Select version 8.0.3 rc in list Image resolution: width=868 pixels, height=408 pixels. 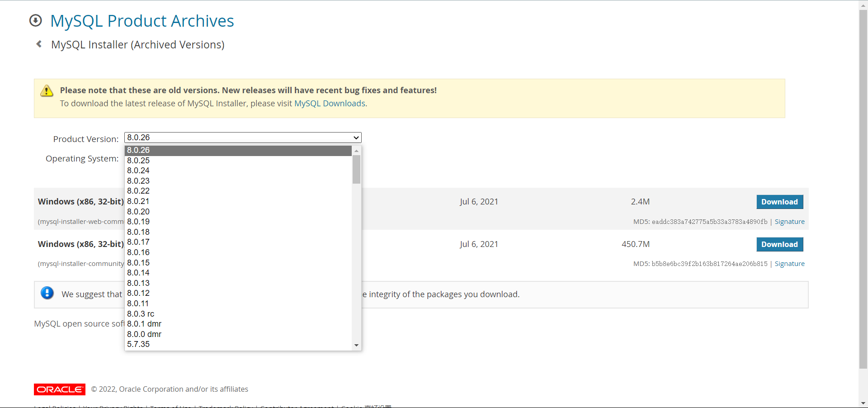coord(238,314)
